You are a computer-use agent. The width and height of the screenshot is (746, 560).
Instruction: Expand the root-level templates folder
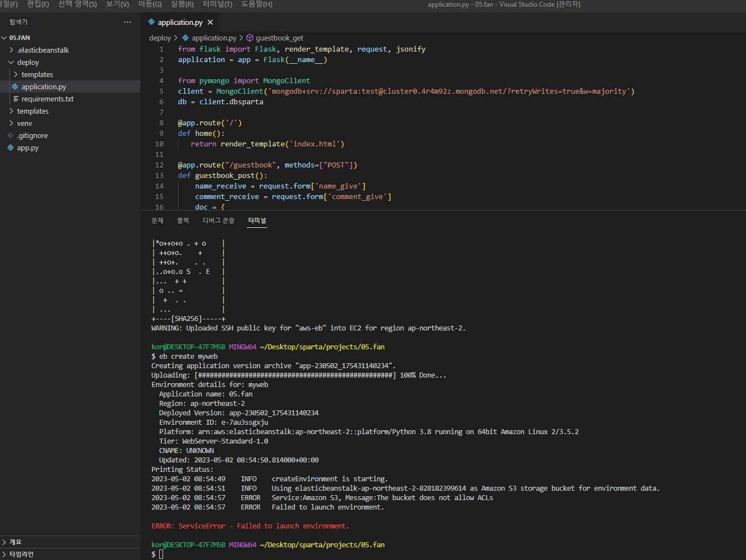click(x=11, y=111)
